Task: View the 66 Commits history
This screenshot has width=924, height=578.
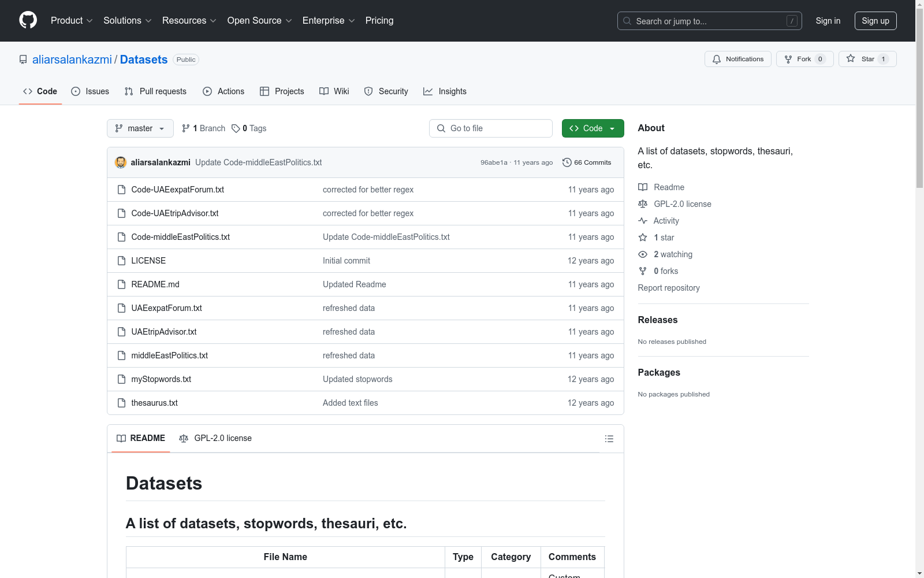Action: pyautogui.click(x=587, y=162)
